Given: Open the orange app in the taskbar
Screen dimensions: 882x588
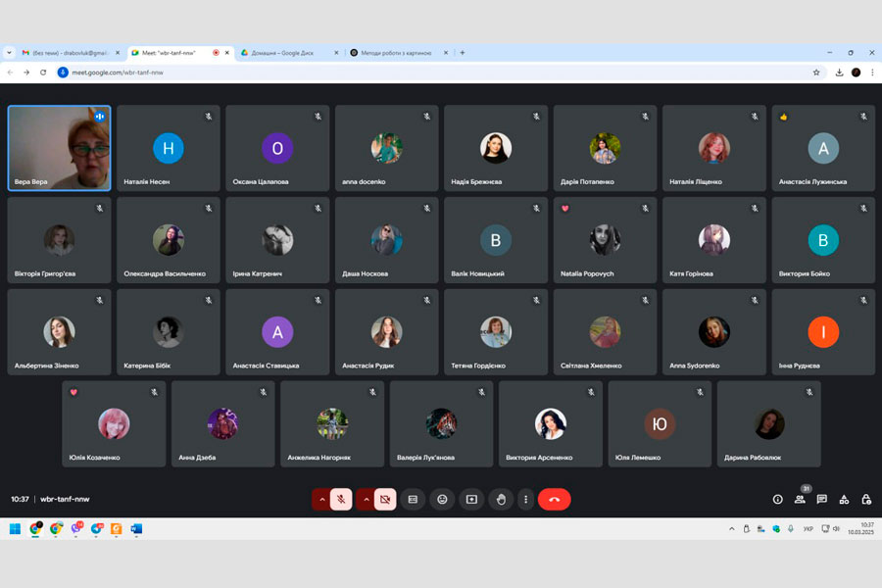Looking at the screenshot, I should (x=117, y=528).
